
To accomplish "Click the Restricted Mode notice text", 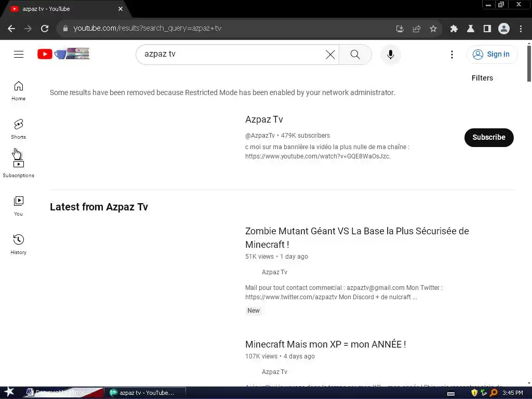I will pos(222,92).
